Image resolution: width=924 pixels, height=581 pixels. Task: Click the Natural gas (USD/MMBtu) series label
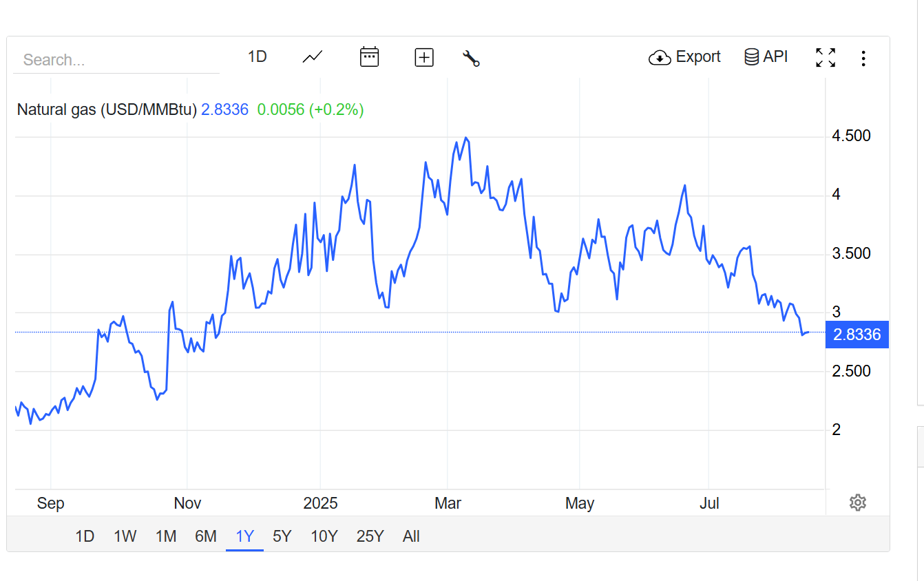(107, 109)
